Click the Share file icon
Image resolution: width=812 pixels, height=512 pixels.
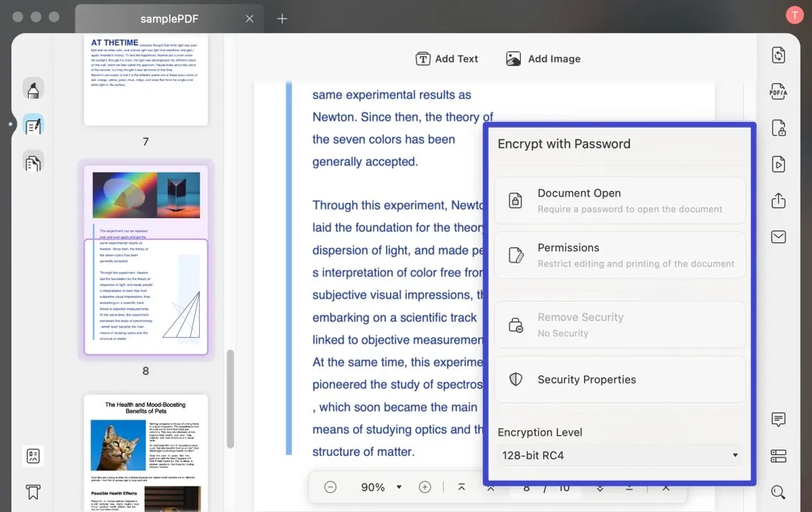coord(778,201)
